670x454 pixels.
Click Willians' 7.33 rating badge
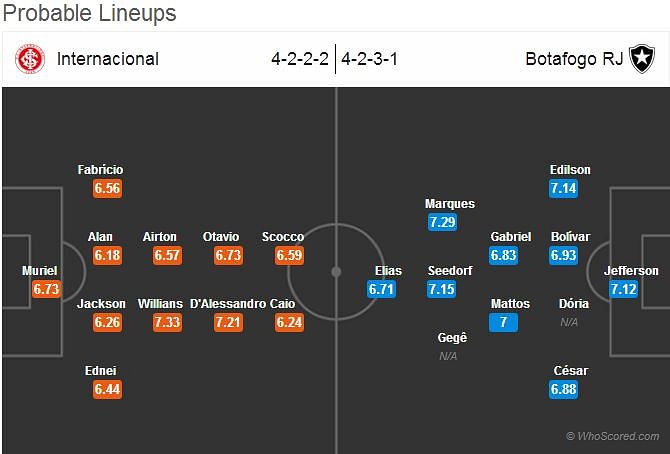pos(168,322)
